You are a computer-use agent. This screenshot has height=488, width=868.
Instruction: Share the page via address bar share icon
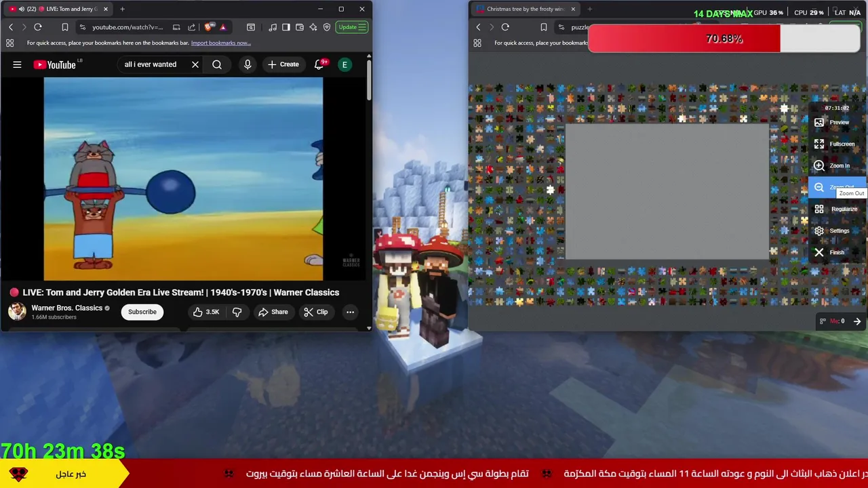(x=191, y=27)
